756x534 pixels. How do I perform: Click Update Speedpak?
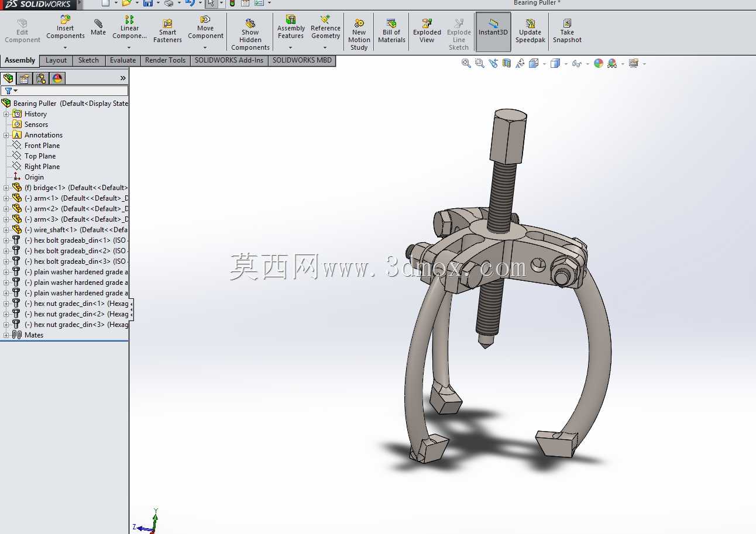(x=530, y=31)
